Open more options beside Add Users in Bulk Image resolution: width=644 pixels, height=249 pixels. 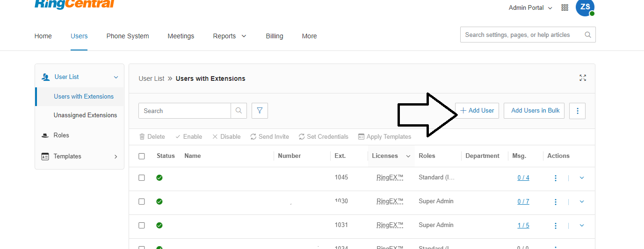pos(577,111)
